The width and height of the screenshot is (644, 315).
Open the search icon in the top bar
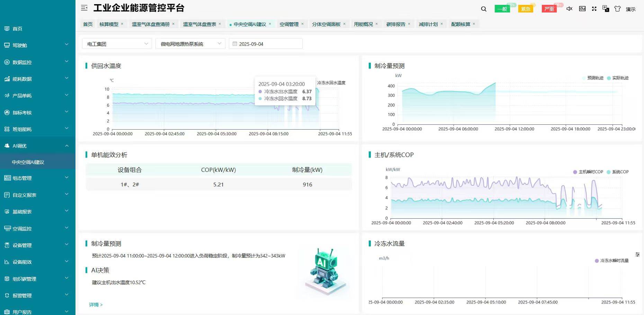click(x=483, y=9)
